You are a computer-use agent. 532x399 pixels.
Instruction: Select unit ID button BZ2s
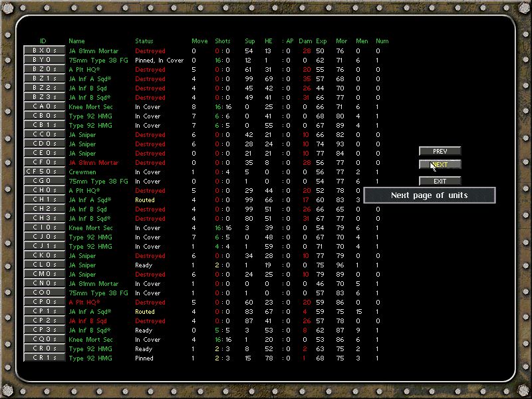coord(44,88)
